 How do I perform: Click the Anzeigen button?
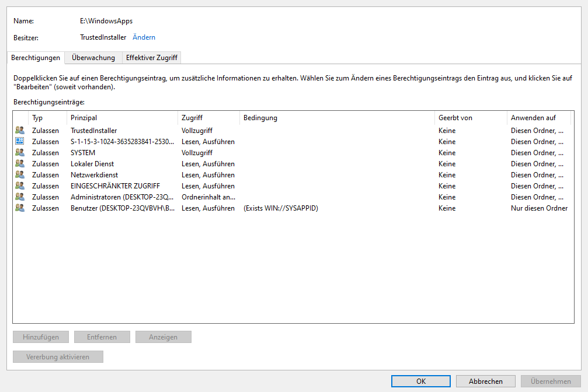[x=163, y=337]
